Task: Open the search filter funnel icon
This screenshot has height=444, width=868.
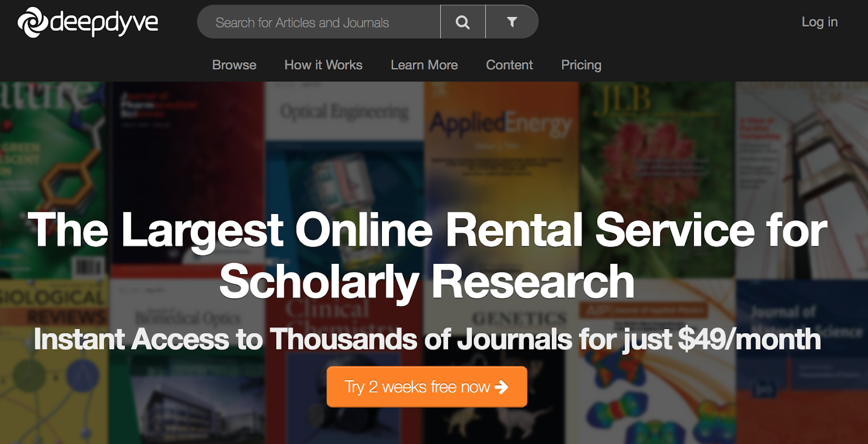Action: [x=512, y=22]
